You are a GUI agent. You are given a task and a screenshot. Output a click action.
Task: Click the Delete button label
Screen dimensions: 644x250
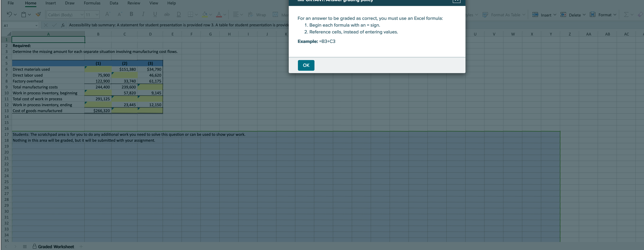click(575, 15)
